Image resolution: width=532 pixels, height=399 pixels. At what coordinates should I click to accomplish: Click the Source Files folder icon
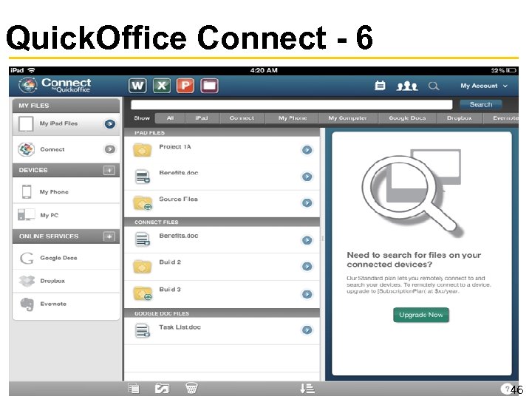[x=143, y=203]
